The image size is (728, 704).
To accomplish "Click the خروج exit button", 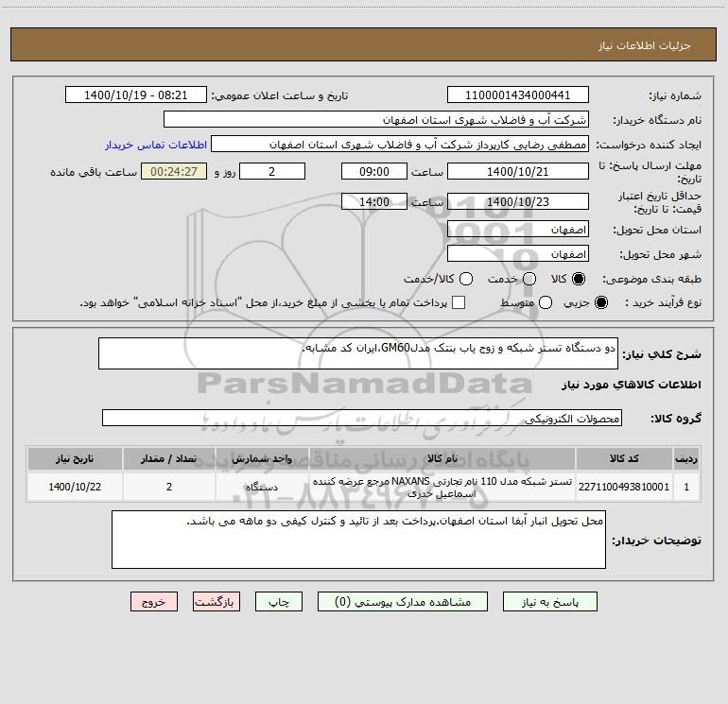I will point(154,601).
